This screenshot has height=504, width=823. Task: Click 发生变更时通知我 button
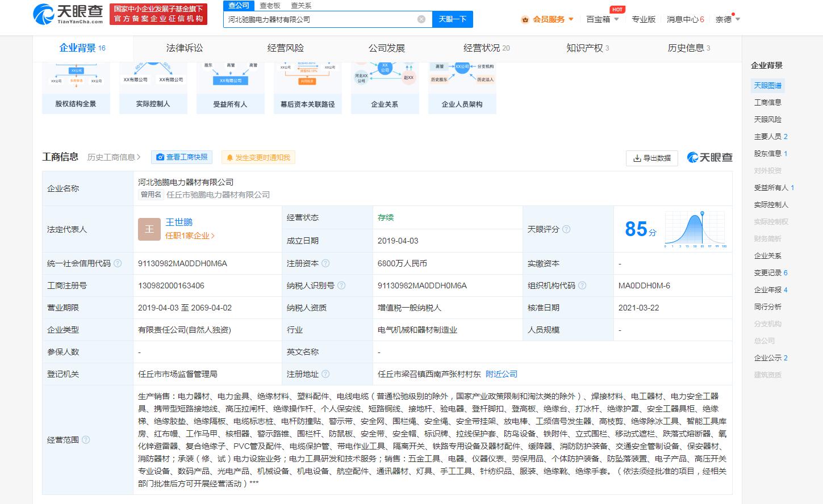[258, 157]
